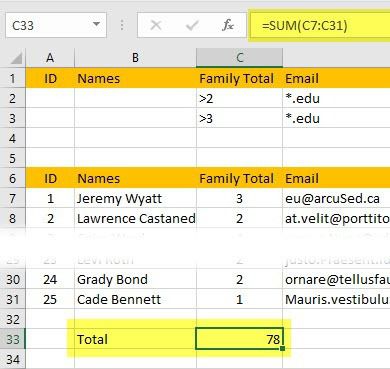This screenshot has width=390, height=369.
Task: Click the Total label cell
Action: pos(135,339)
